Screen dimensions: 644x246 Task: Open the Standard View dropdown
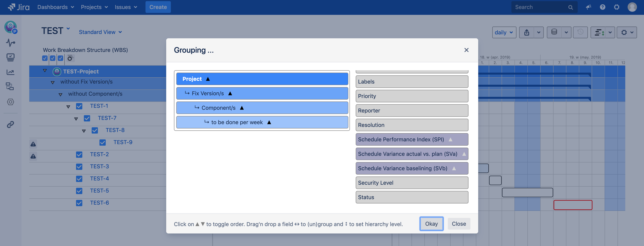[100, 32]
